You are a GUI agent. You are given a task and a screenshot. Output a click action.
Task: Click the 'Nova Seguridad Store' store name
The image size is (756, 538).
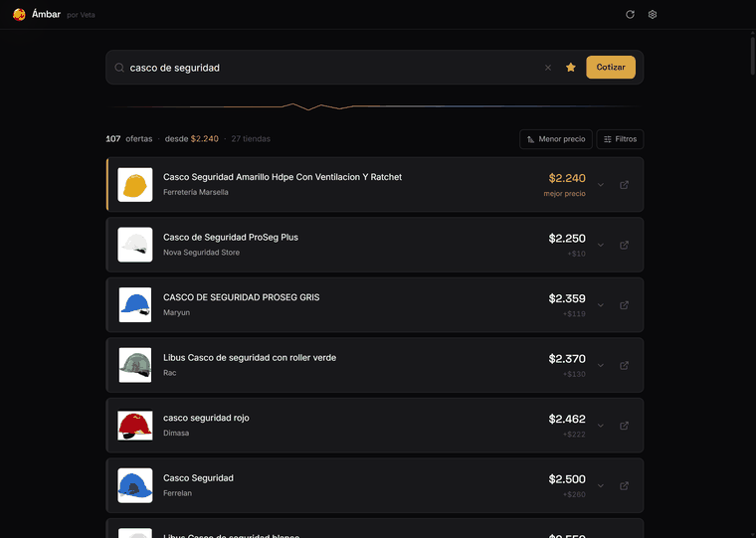201,253
